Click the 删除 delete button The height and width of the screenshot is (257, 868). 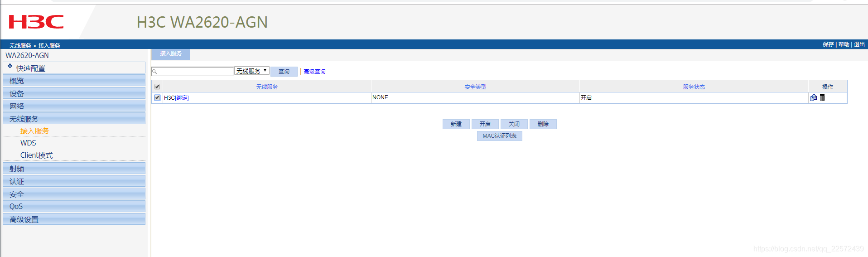[543, 124]
